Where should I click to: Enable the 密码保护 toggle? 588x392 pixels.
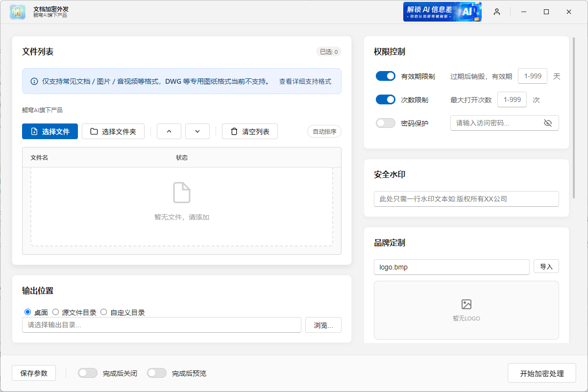point(386,123)
